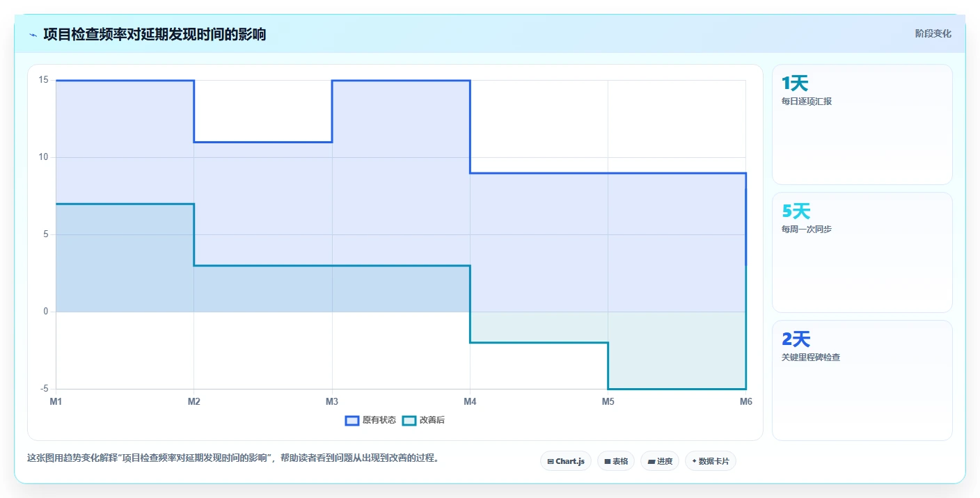Viewport: 980px width, 498px height.
Task: Click the 表格 tag
Action: (616, 461)
